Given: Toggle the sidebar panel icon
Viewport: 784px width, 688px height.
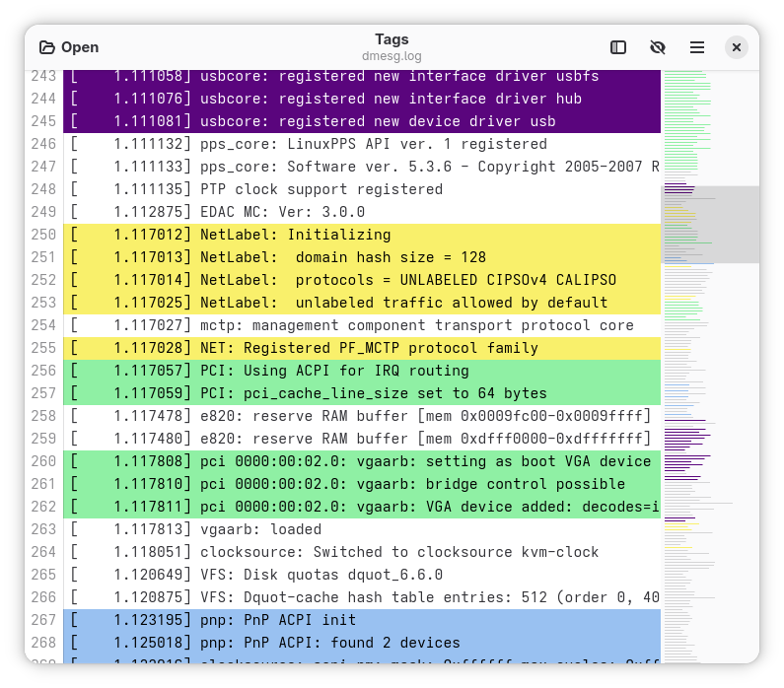Looking at the screenshot, I should point(618,47).
